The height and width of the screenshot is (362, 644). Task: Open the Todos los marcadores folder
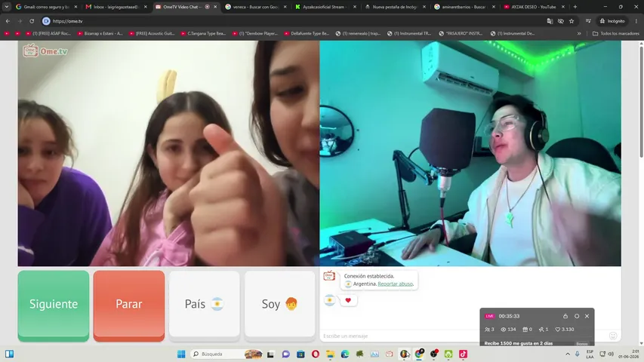tap(615, 34)
